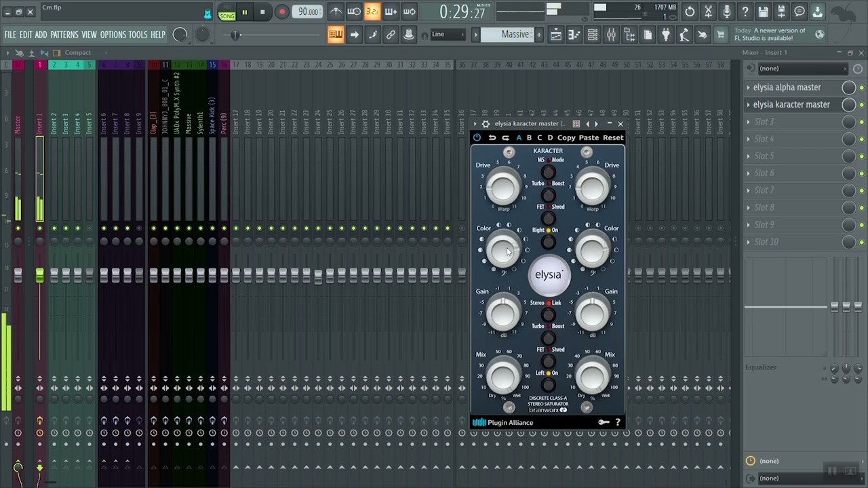The image size is (868, 488).
Task: Open the PATTERNS menu
Action: click(x=64, y=35)
